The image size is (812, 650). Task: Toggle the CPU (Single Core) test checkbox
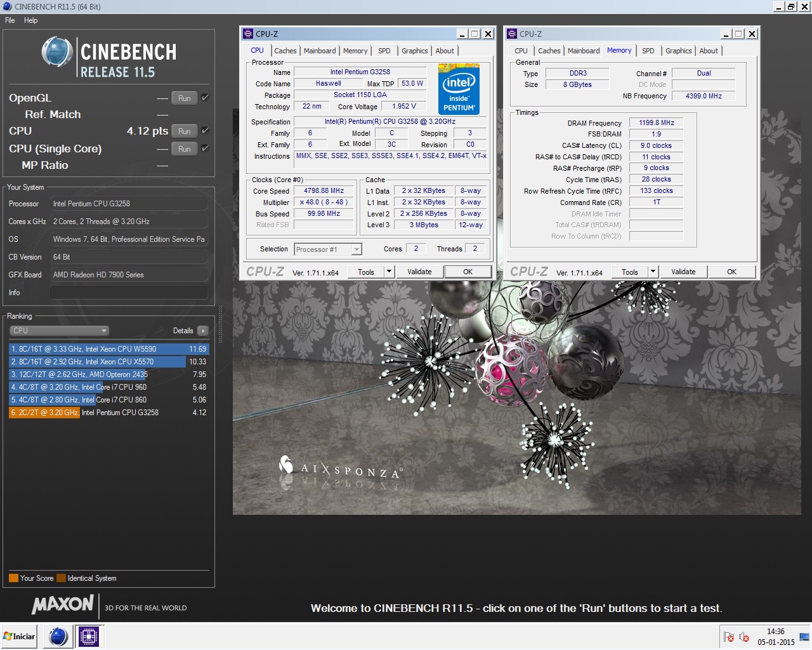click(205, 149)
